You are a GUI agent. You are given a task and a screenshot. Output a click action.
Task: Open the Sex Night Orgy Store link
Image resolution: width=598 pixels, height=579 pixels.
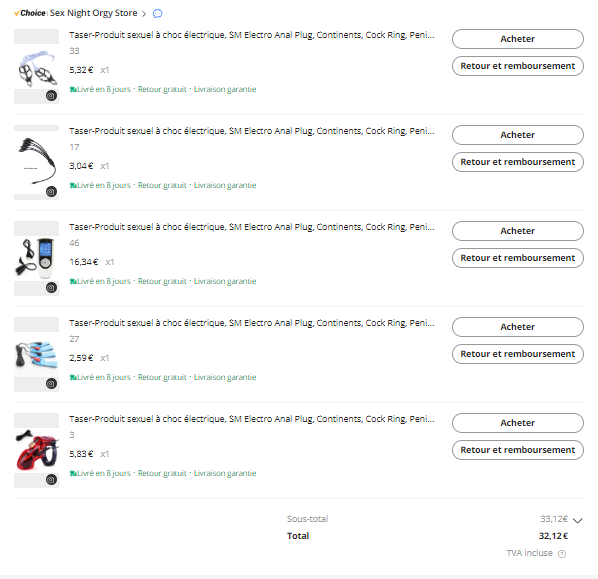(x=93, y=13)
